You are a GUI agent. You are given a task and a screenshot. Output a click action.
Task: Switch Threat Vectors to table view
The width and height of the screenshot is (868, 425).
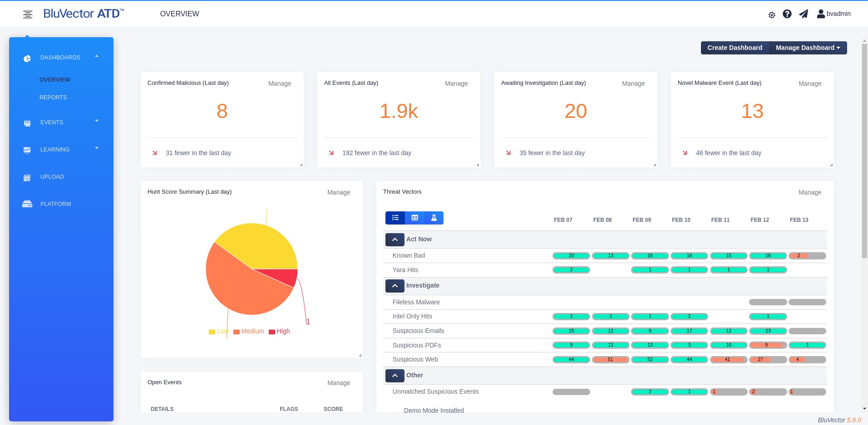(x=414, y=218)
